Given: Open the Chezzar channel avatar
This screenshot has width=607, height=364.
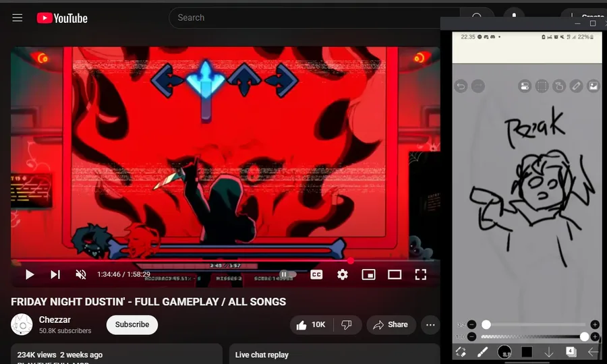Looking at the screenshot, I should pyautogui.click(x=22, y=324).
